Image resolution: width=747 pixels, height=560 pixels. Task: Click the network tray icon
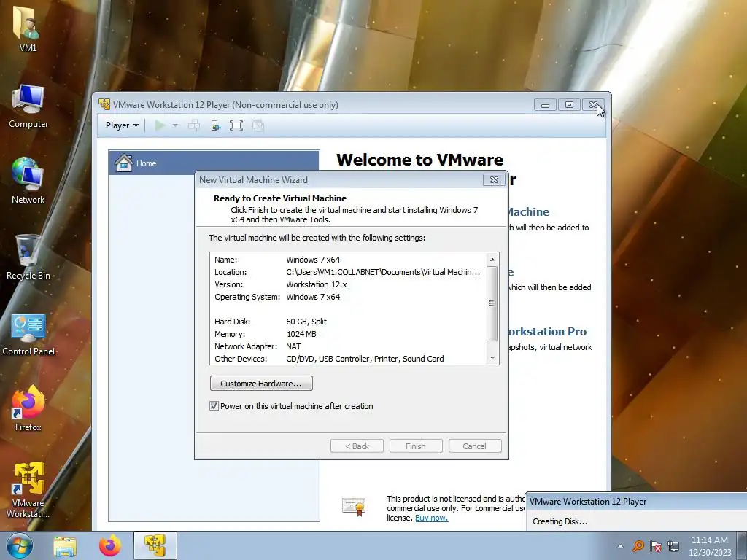pos(673,546)
